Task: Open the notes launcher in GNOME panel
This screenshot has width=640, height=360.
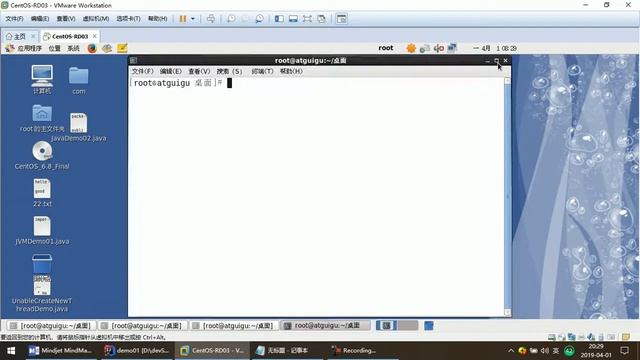Action: point(122,48)
